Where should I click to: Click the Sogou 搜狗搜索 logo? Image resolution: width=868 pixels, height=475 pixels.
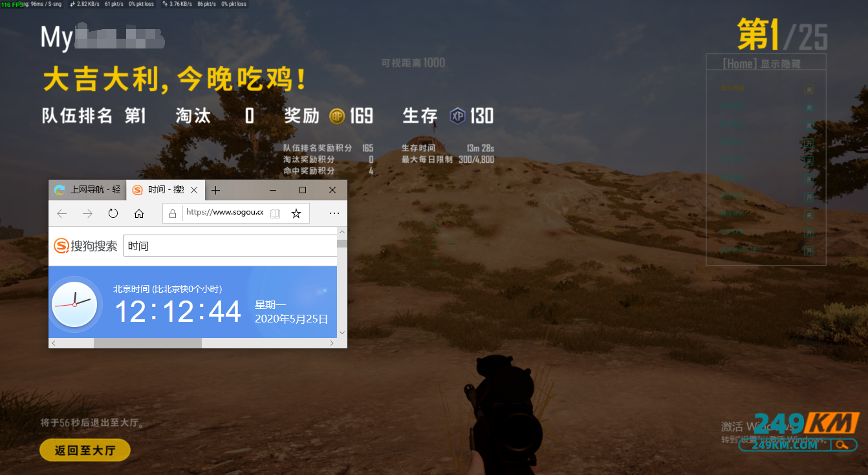click(x=85, y=246)
